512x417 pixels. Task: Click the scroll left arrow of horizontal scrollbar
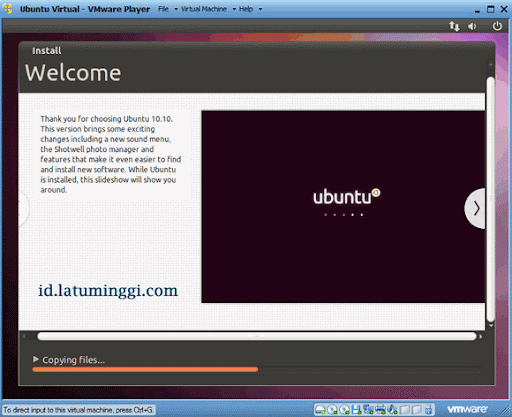24,337
